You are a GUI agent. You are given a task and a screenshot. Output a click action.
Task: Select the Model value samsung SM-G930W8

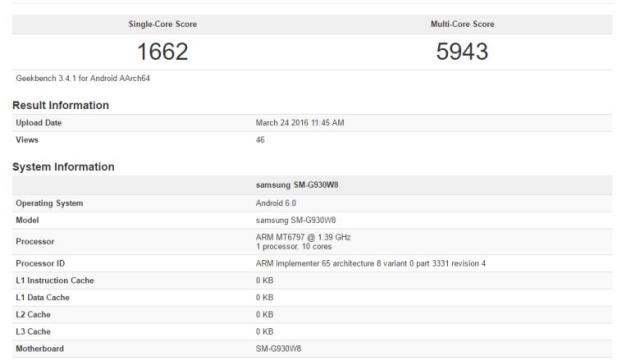coord(296,220)
